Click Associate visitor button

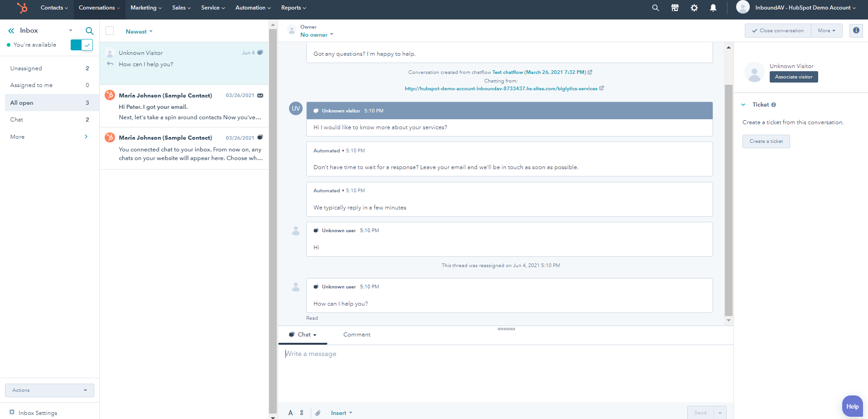click(794, 77)
